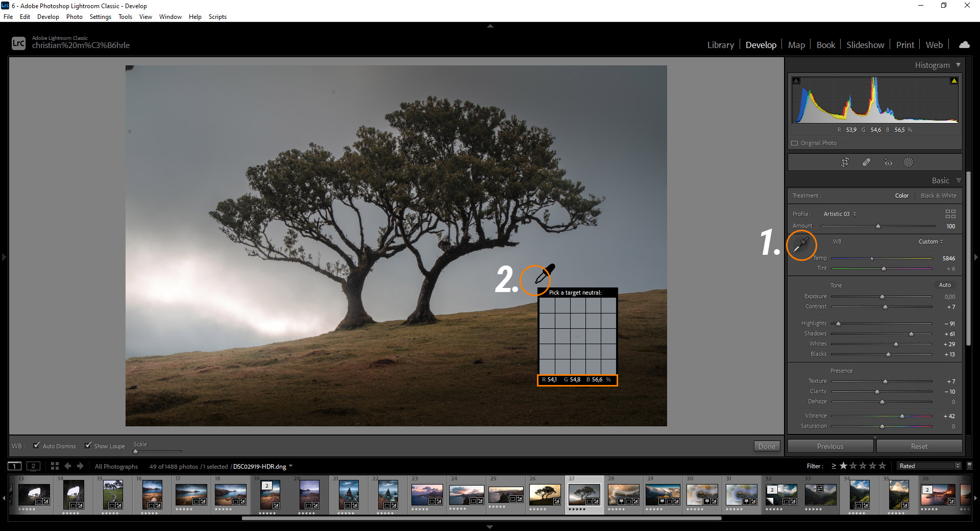Toggle the Show Loupe checkbox
This screenshot has height=531, width=980.
tap(88, 446)
